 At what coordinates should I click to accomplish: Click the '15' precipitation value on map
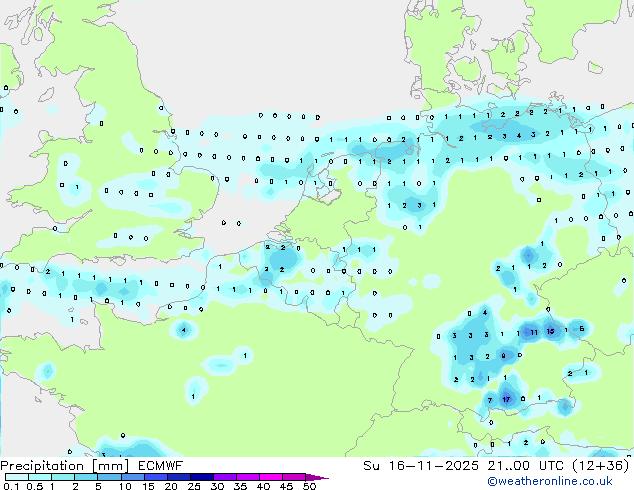550,332
